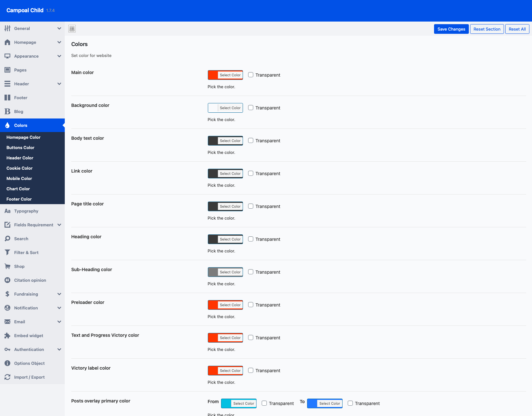This screenshot has width=532, height=416.
Task: Open the Buttons Color submenu
Action: tap(20, 147)
